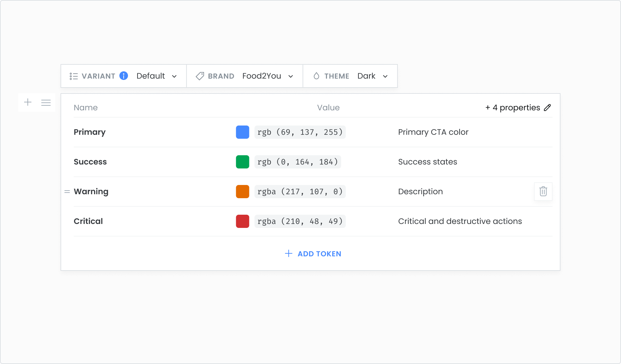The image size is (621, 364).
Task: Click the BRAND label
Action: (221, 76)
